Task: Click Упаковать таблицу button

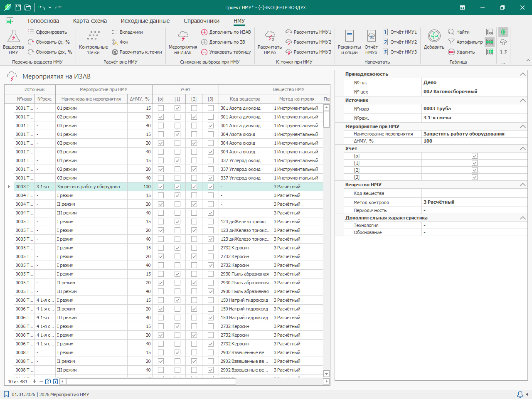Action: pyautogui.click(x=226, y=52)
